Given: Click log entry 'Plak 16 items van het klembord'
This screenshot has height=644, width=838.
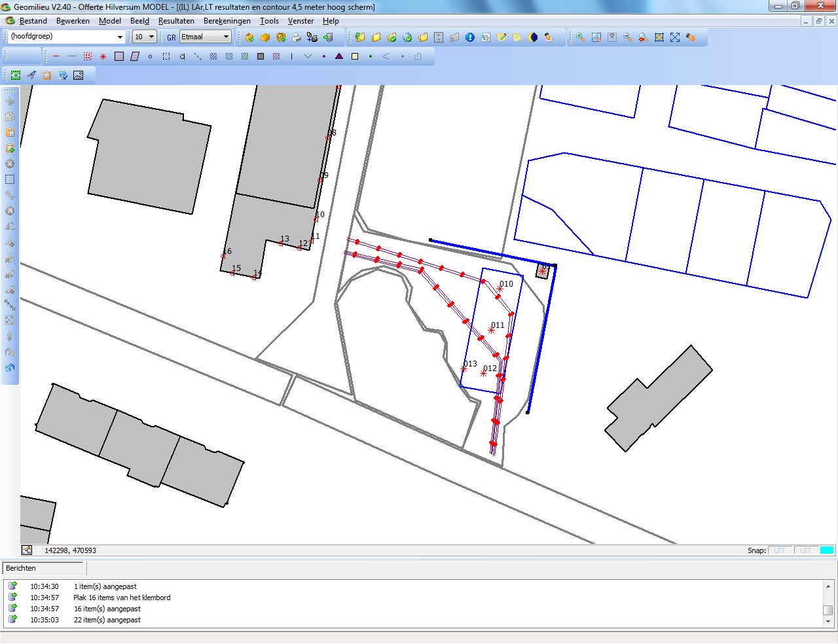Looking at the screenshot, I should 122,598.
